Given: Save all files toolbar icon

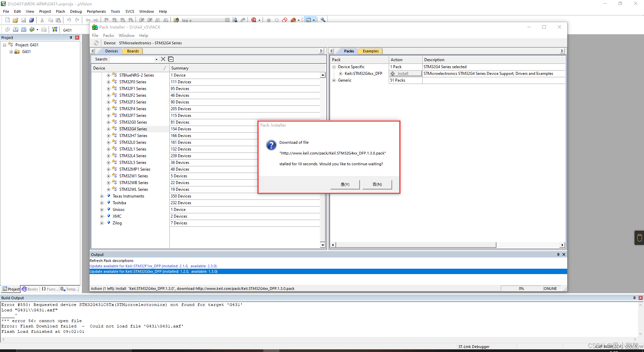Looking at the screenshot, I should coord(32,20).
